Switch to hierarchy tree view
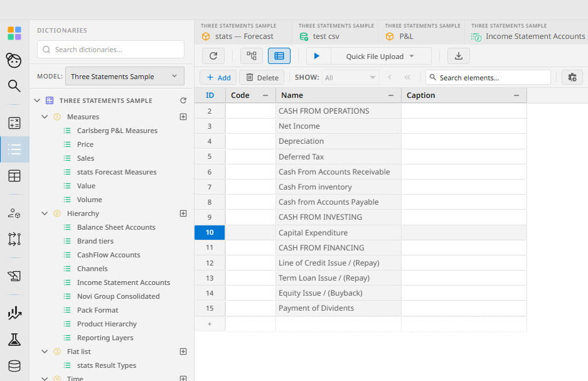 click(x=252, y=56)
